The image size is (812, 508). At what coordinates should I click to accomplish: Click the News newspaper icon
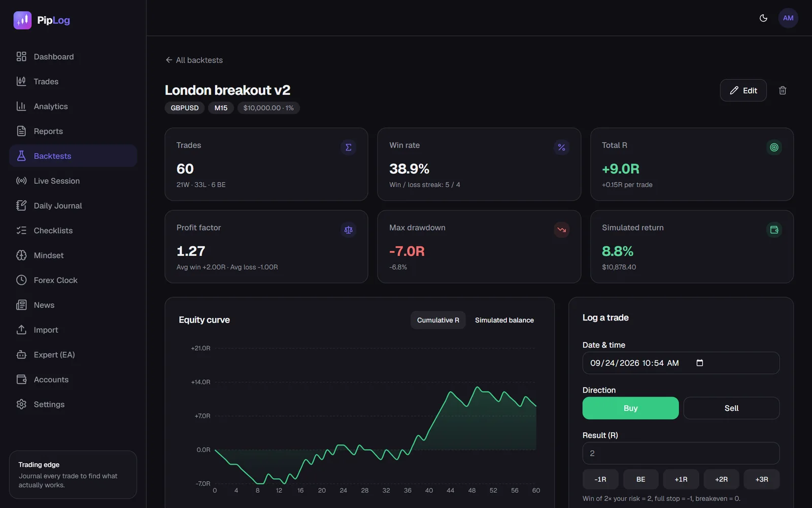tap(21, 305)
